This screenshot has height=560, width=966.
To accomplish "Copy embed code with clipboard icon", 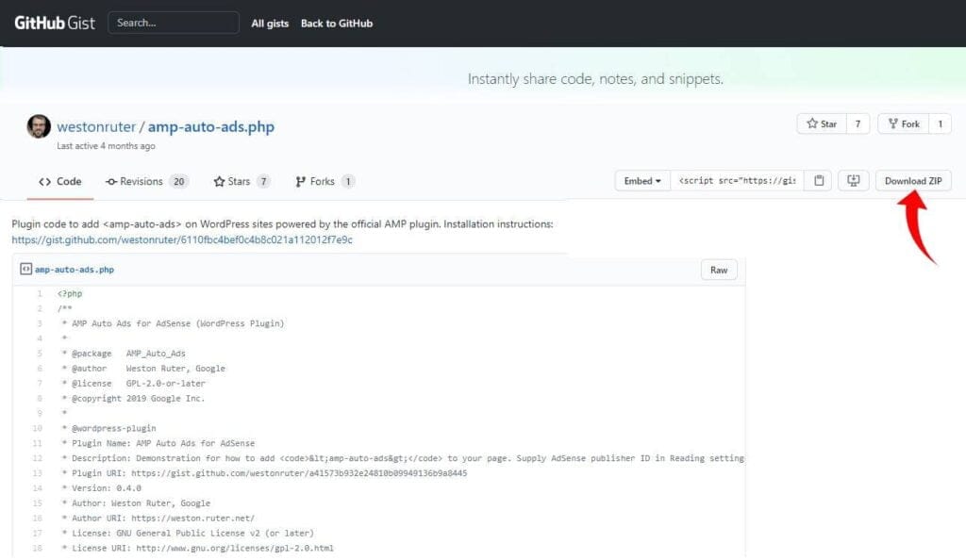I will (x=819, y=181).
